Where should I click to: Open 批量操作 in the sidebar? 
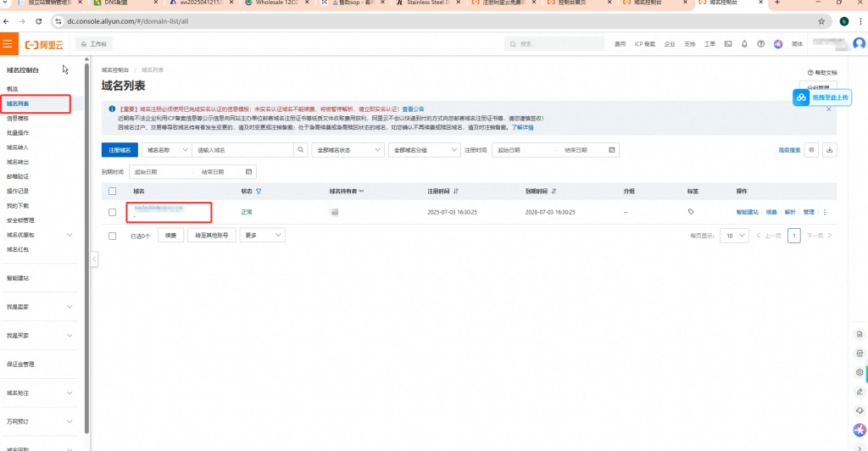(x=18, y=133)
